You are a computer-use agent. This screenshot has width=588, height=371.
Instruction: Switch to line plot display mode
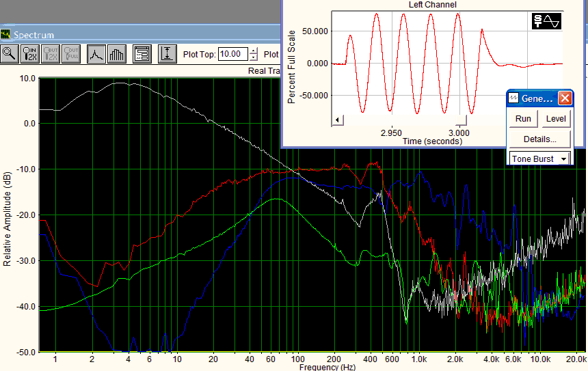pyautogui.click(x=96, y=54)
